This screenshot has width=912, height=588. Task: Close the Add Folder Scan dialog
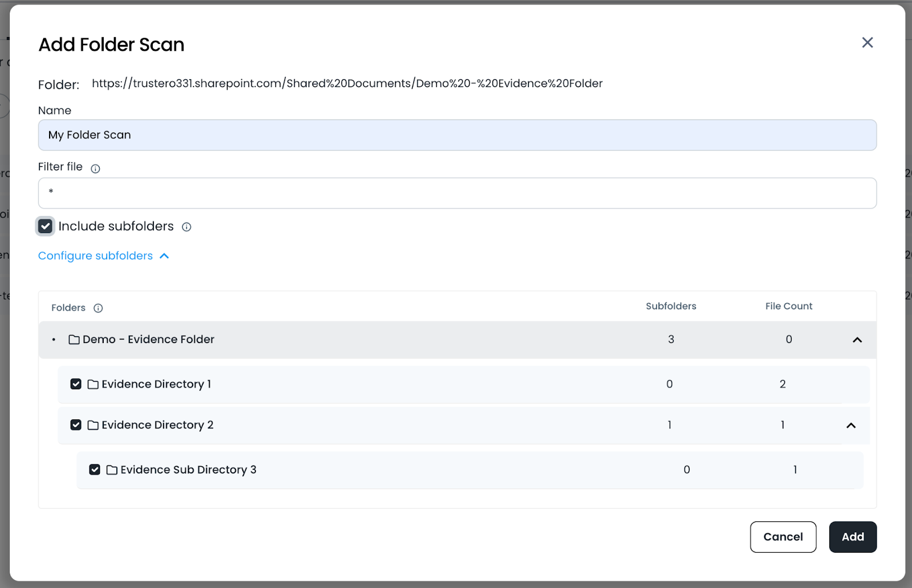867,43
